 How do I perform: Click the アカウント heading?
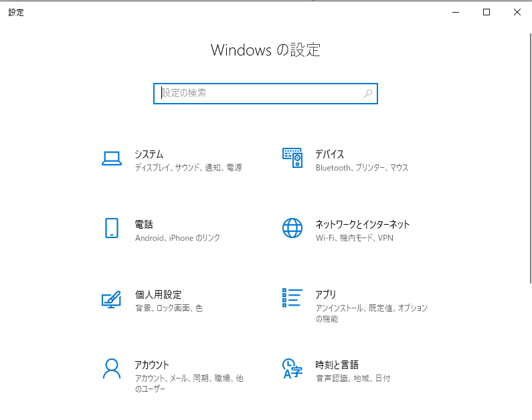coord(152,364)
